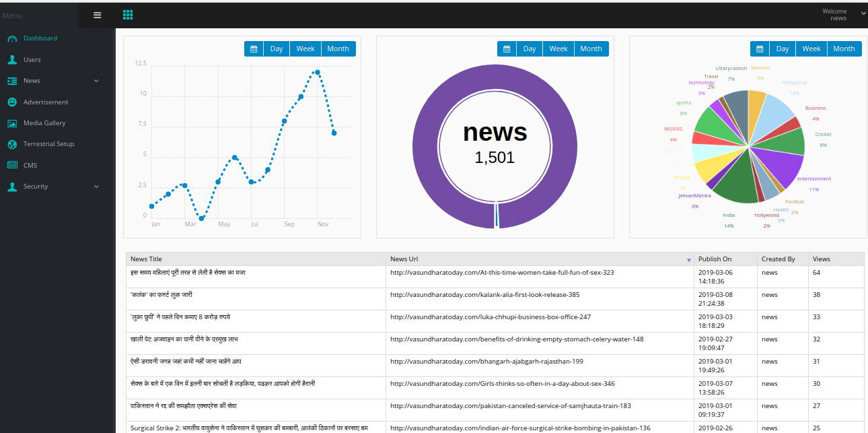This screenshot has height=433, width=868.
Task: Expand the Security submenu chevron
Action: (96, 187)
